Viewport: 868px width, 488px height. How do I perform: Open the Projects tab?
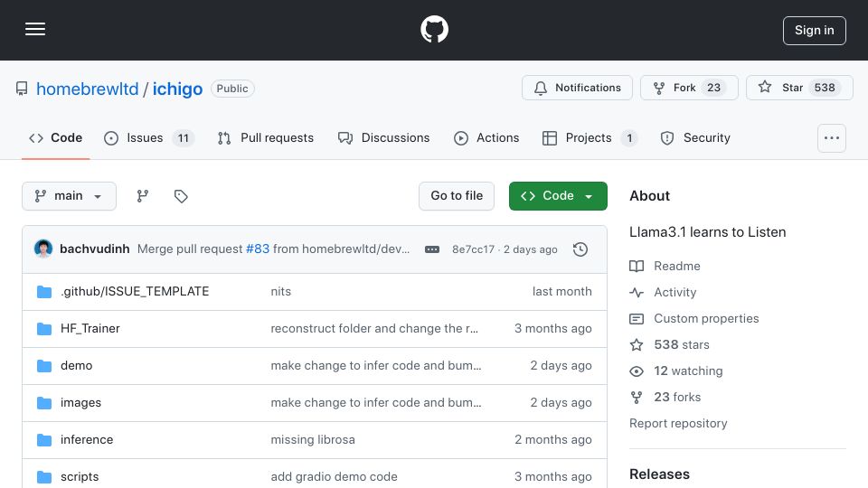tap(590, 137)
